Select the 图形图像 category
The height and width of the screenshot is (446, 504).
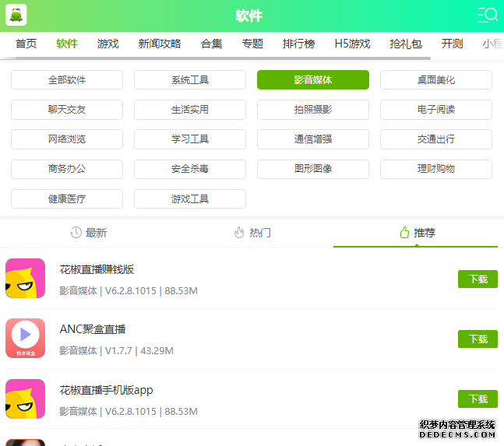tap(313, 169)
